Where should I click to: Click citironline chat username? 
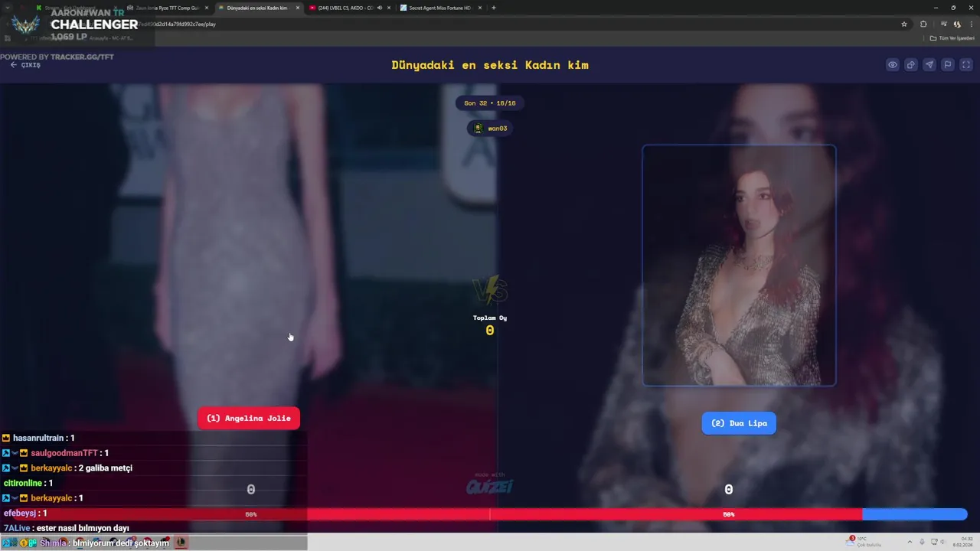[x=23, y=483]
